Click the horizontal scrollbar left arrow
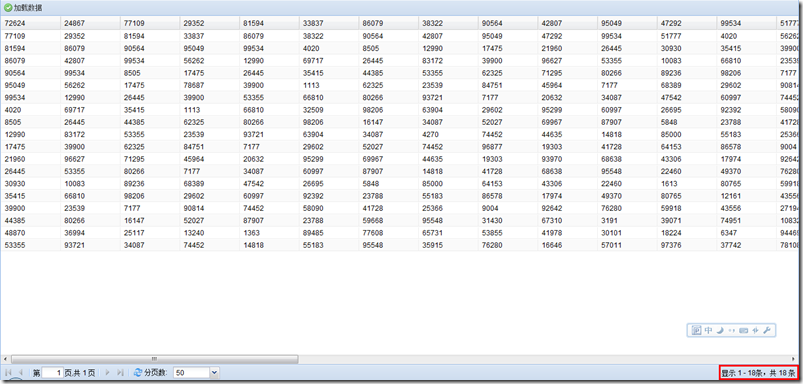Image resolution: width=803 pixels, height=384 pixels. pos(5,359)
